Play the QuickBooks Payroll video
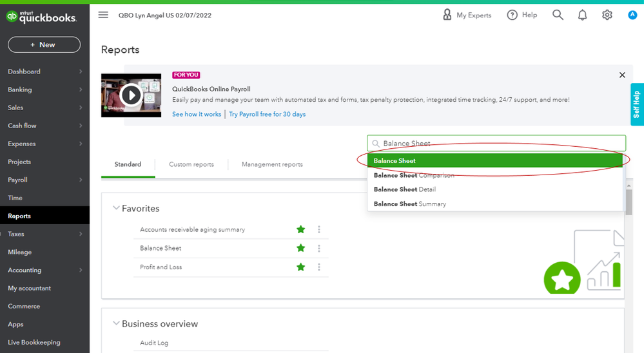Image resolution: width=644 pixels, height=353 pixels. pyautogui.click(x=131, y=95)
